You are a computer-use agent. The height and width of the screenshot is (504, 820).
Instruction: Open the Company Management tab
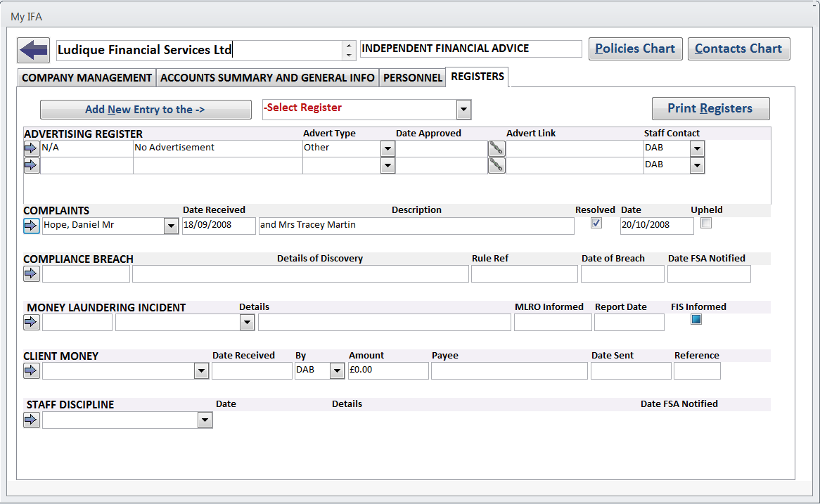(87, 78)
